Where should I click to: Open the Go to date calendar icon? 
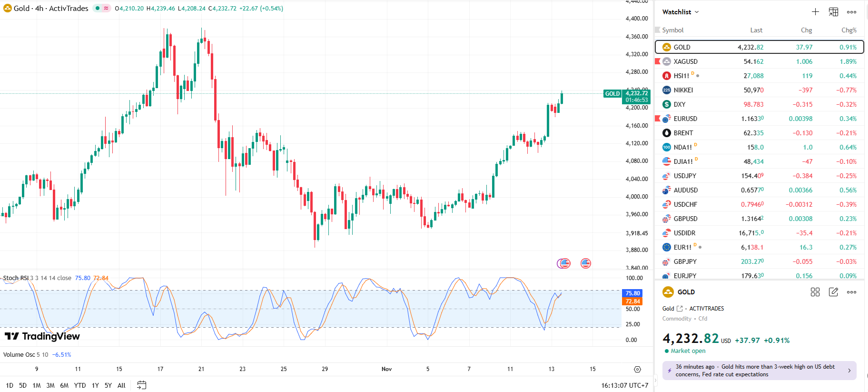141,385
